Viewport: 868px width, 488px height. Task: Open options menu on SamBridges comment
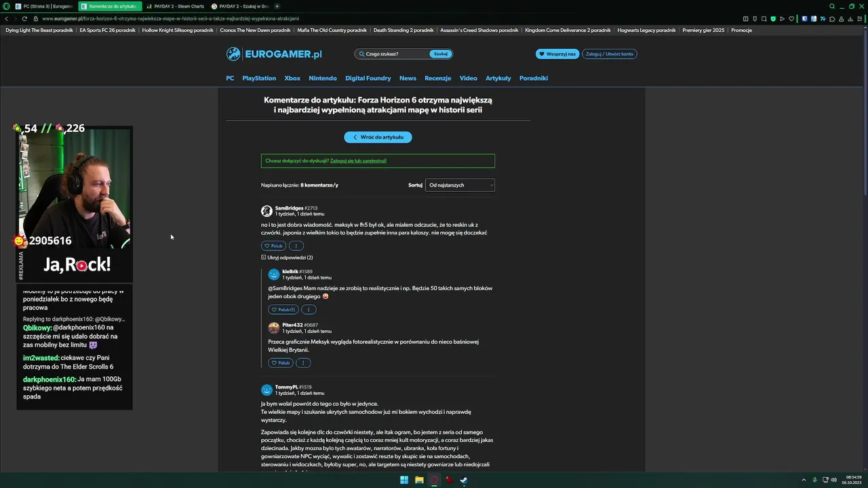(x=296, y=245)
